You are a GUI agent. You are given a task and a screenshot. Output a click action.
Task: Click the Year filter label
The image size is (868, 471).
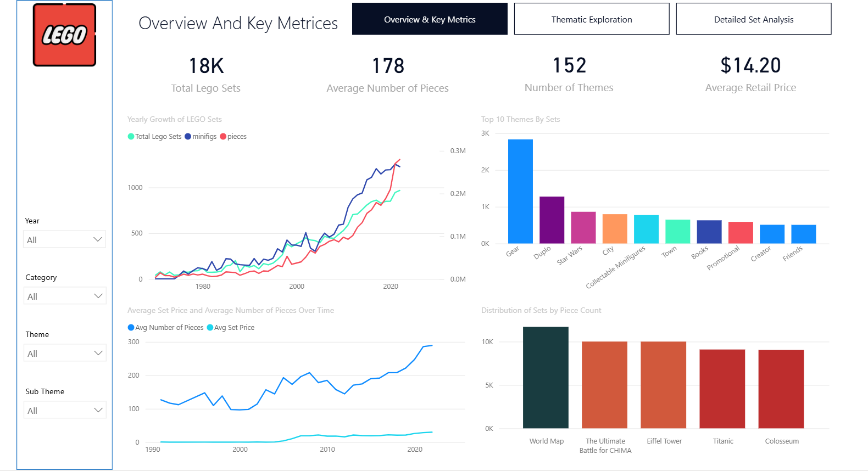pyautogui.click(x=32, y=221)
